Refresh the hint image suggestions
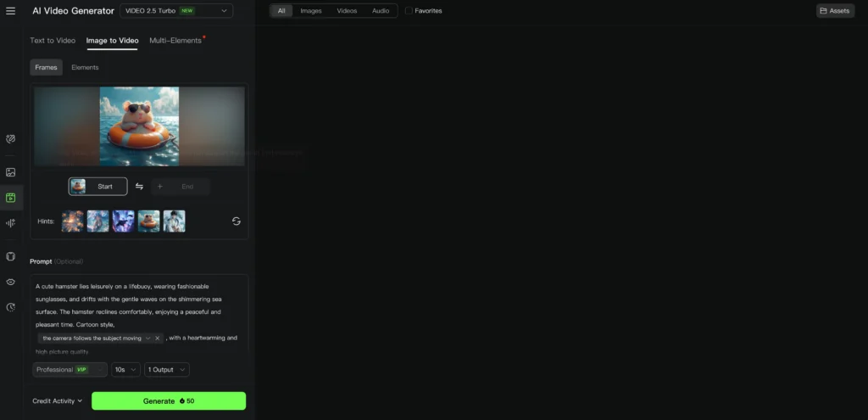868x420 pixels. [x=236, y=221]
